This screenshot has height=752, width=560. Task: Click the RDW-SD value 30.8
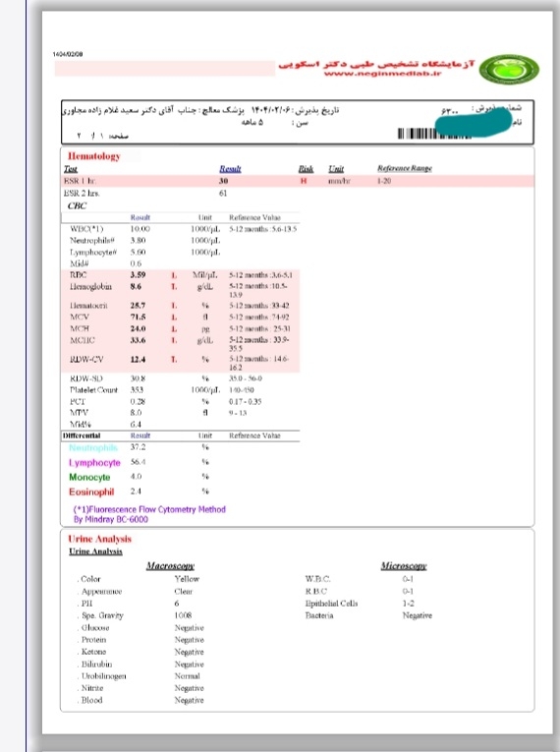139,378
